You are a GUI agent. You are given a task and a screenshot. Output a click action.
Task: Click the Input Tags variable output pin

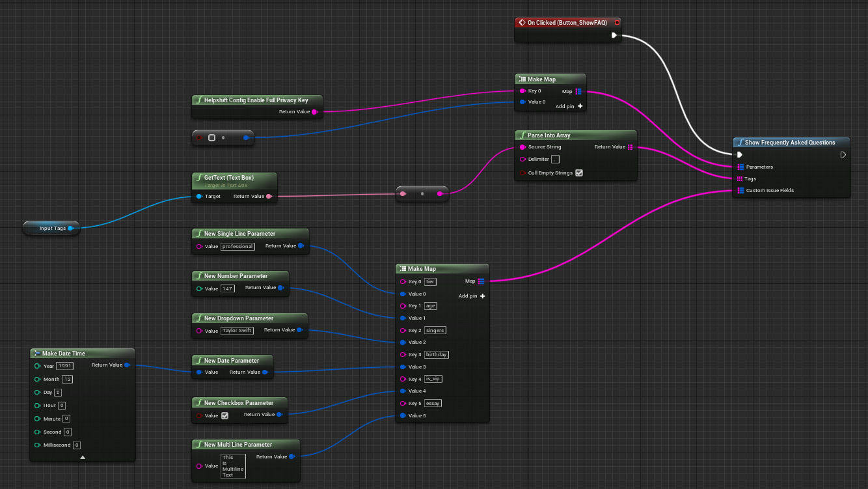pos(70,229)
